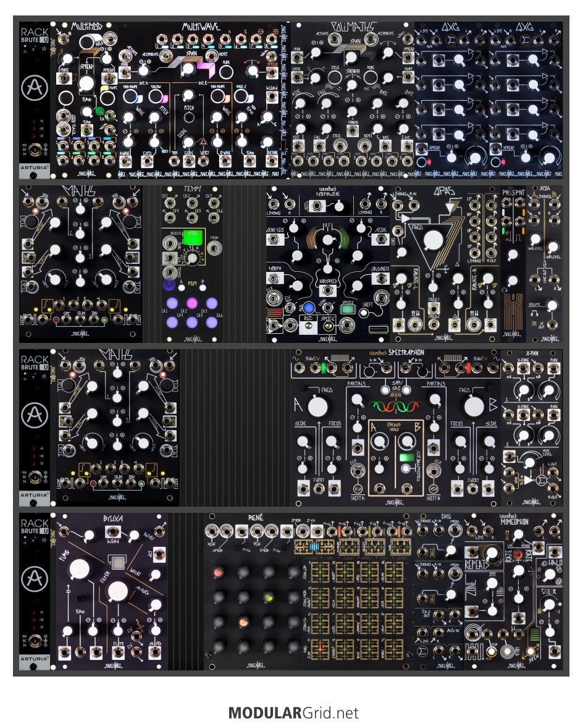The width and height of the screenshot is (588, 726).
Task: Click René's blue-lit page touch plate
Action: [315, 546]
